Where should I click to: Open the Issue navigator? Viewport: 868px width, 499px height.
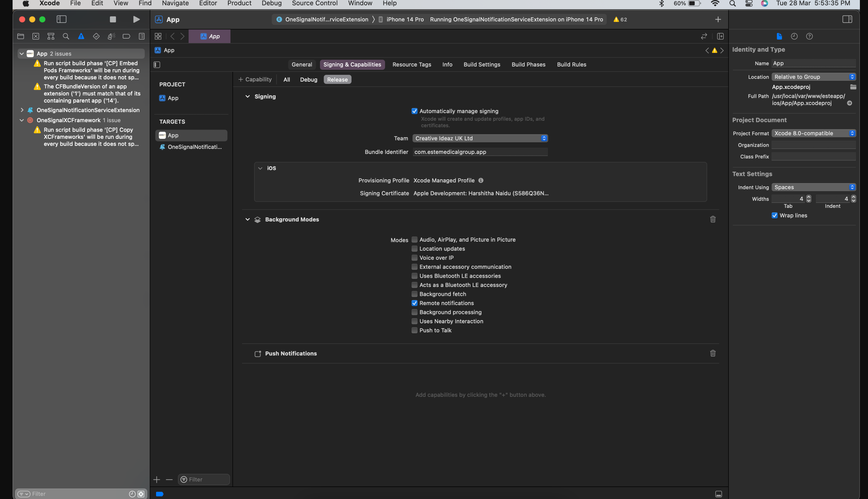pos(81,36)
